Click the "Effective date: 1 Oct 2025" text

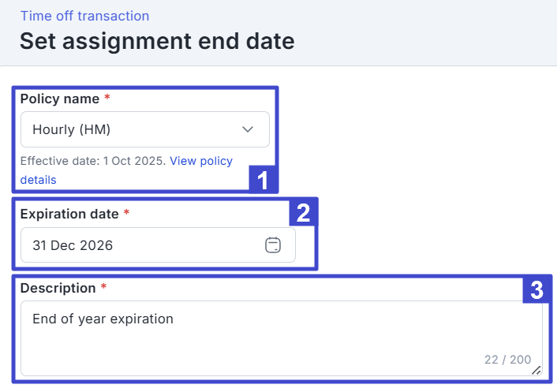92,161
